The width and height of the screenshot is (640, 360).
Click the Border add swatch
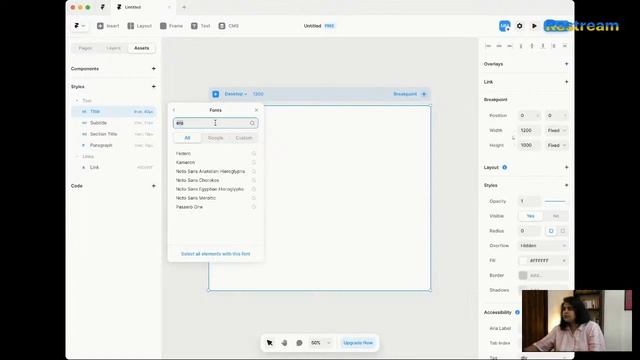(523, 276)
